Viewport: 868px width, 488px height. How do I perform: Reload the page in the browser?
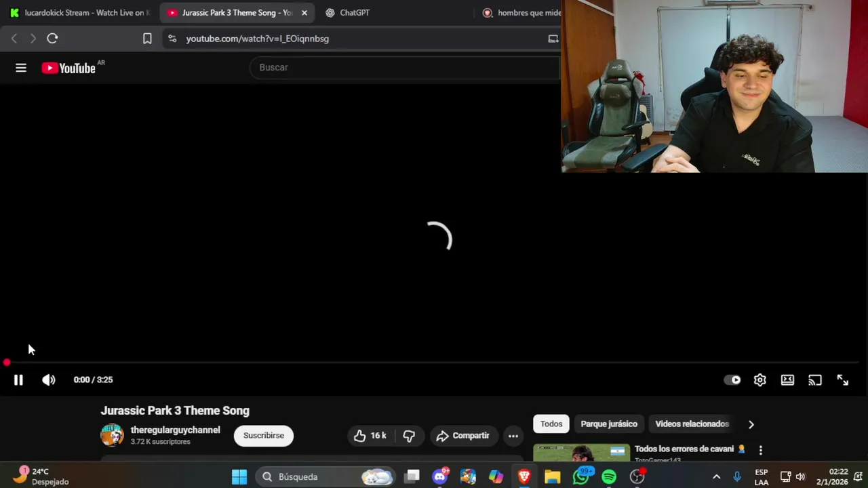coord(52,39)
